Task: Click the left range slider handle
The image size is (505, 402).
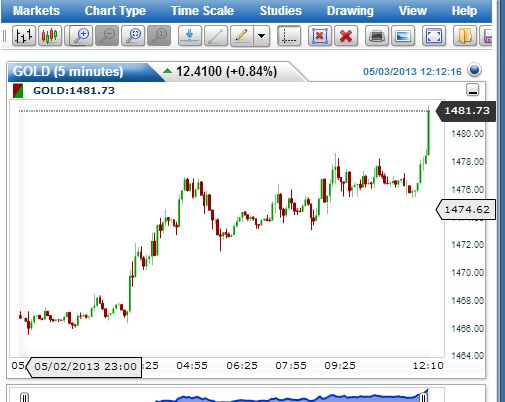Action: pyautogui.click(x=24, y=397)
